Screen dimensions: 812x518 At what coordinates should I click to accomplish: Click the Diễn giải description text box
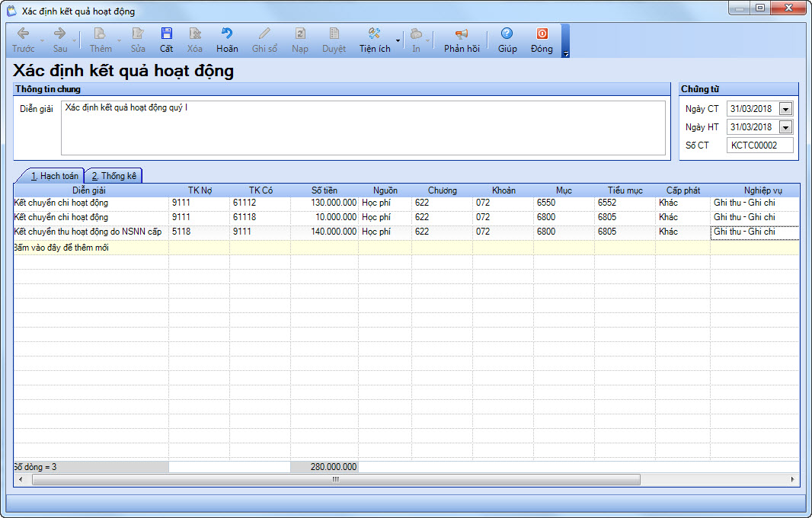click(x=363, y=128)
